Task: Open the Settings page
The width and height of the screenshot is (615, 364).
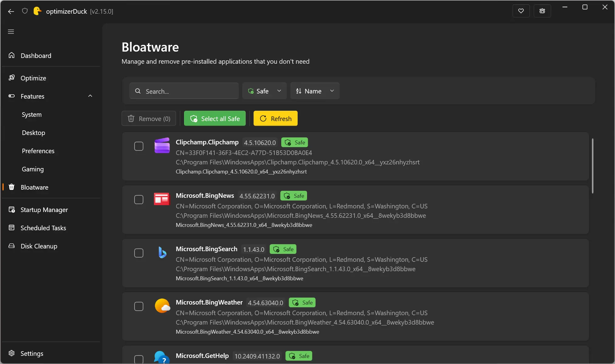Action: coord(51,353)
